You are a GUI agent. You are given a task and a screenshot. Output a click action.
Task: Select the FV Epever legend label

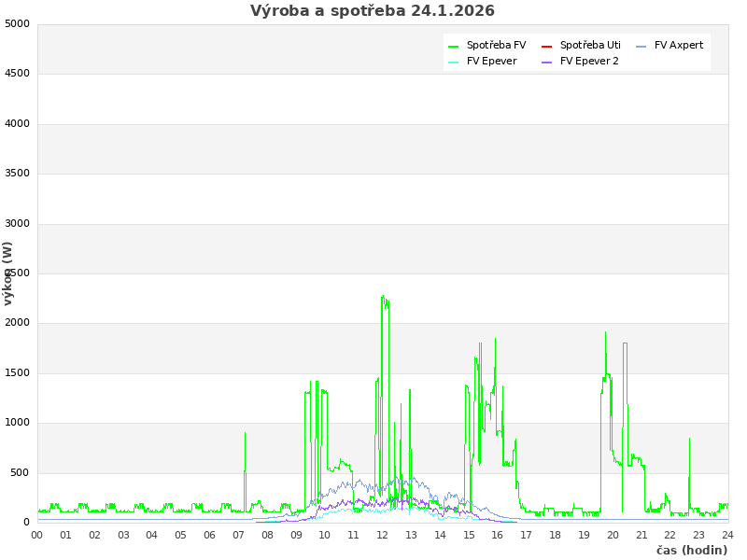click(491, 61)
